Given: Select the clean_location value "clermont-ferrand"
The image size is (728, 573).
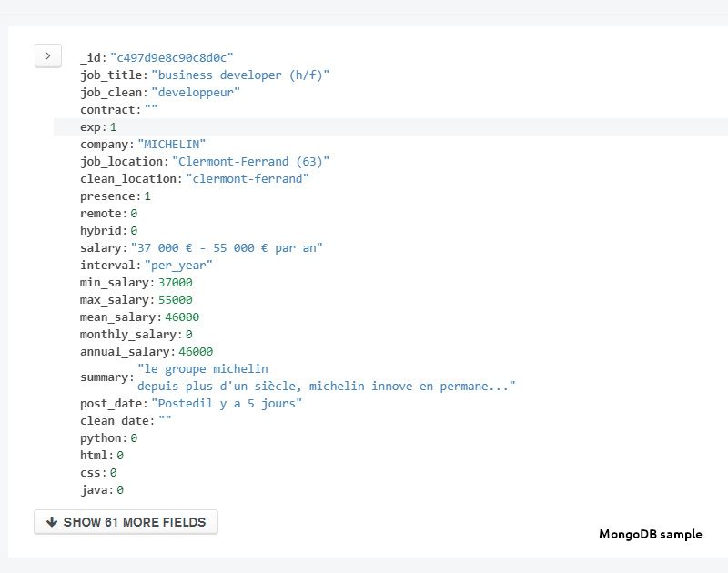Looking at the screenshot, I should coord(247,178).
